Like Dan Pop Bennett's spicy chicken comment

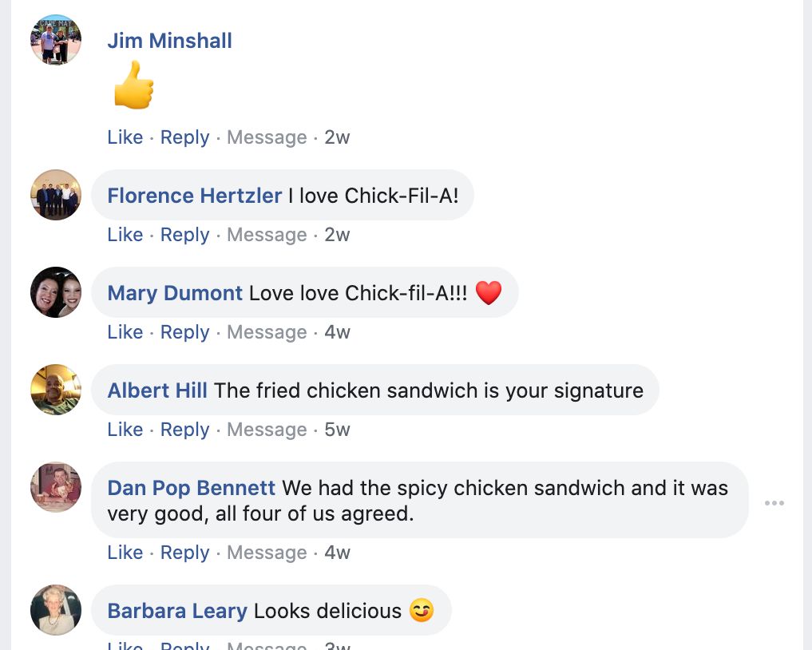(125, 553)
